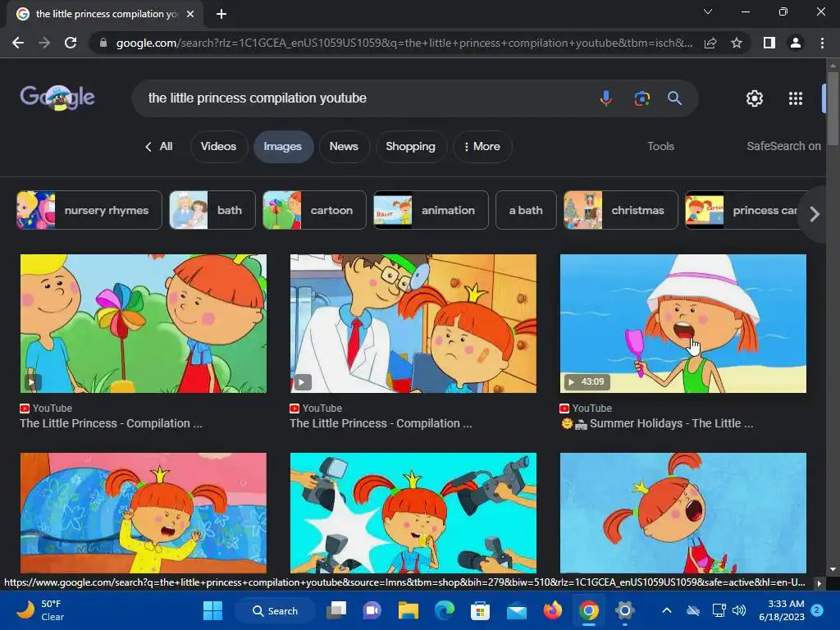Select the Images tab
The height and width of the screenshot is (630, 840).
tap(283, 146)
